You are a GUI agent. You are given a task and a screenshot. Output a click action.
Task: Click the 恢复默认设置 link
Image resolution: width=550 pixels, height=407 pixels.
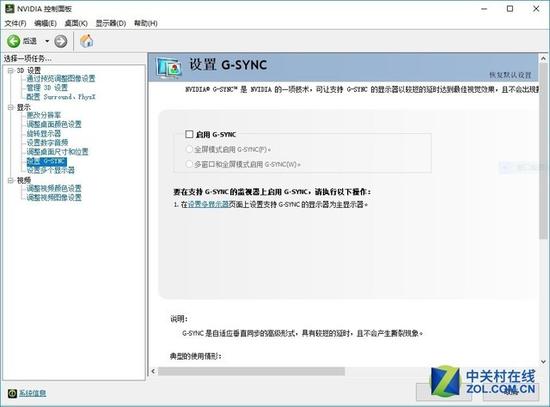(510, 75)
